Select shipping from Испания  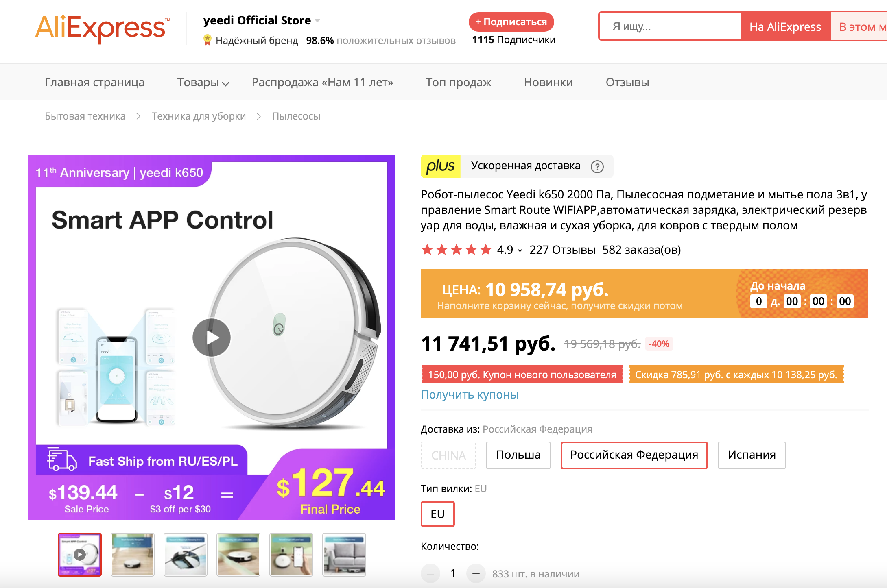[x=752, y=455]
